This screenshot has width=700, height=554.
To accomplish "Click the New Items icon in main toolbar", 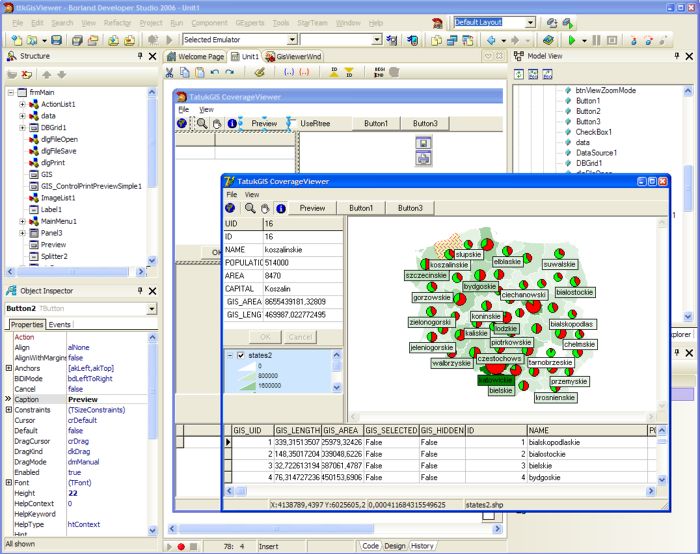I will click(17, 40).
